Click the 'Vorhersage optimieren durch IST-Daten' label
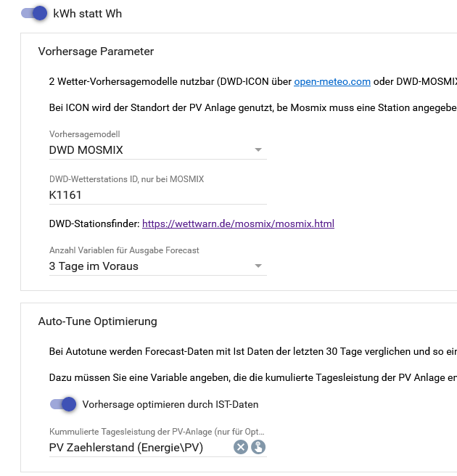 click(x=170, y=404)
